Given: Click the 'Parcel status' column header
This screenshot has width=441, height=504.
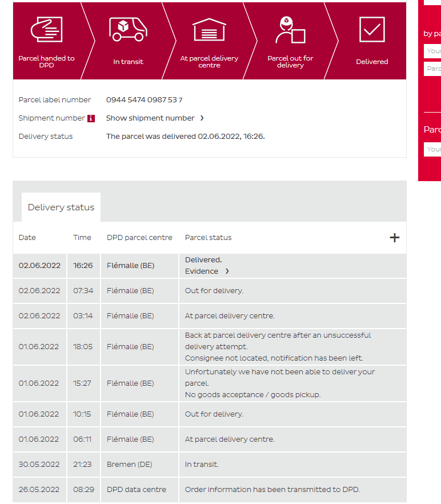Looking at the screenshot, I should click(208, 238).
